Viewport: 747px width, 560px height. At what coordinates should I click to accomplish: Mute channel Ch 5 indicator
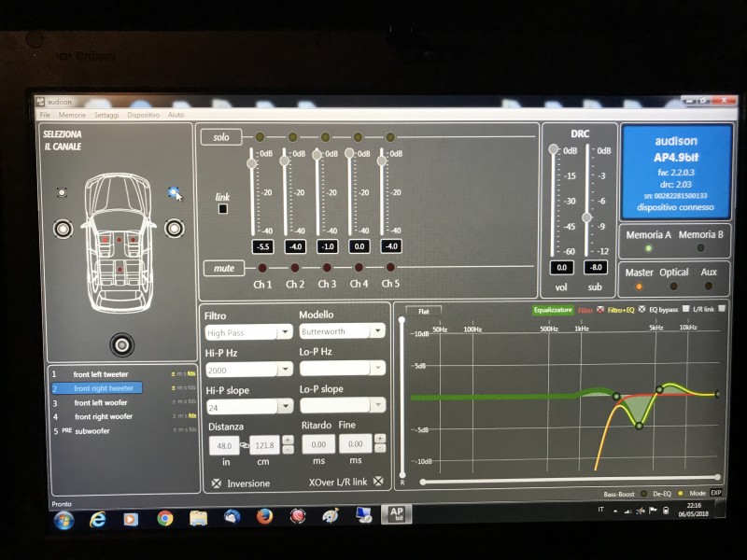390,267
